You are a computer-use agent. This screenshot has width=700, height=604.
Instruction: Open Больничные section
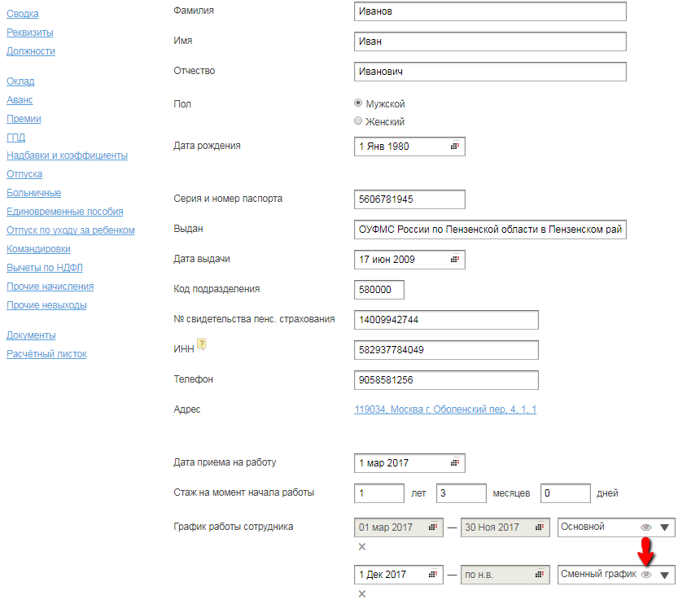[34, 193]
